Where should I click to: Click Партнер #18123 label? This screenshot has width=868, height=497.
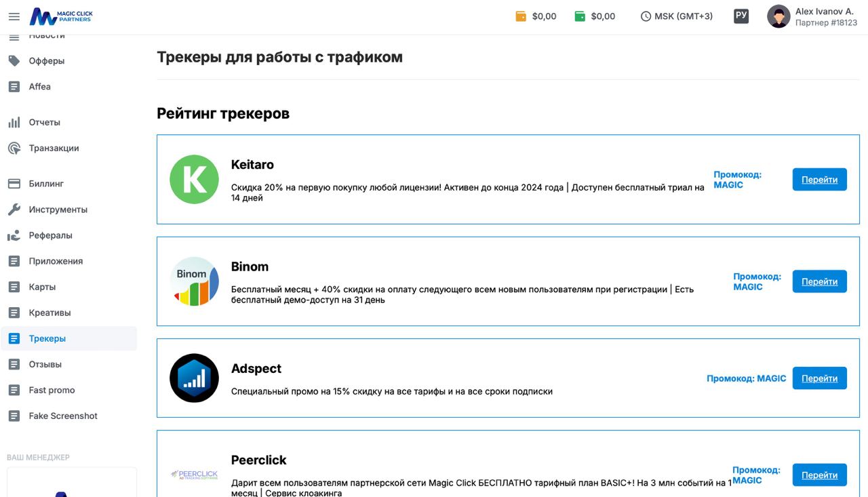point(826,23)
